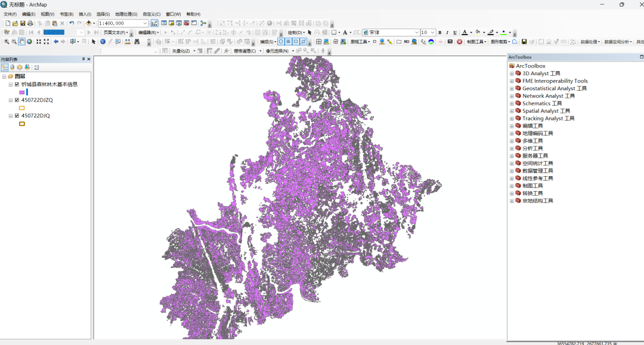The height and width of the screenshot is (345, 644).
Task: Click the New Map File icon
Action: click(x=8, y=23)
